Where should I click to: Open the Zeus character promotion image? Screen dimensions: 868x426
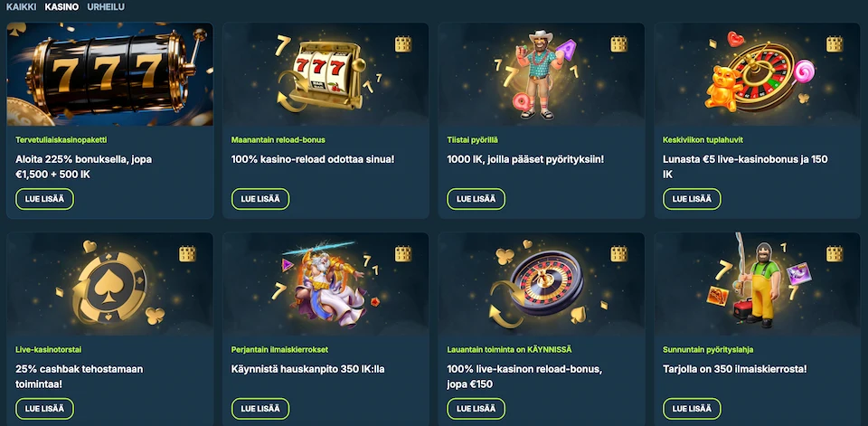[325, 284]
